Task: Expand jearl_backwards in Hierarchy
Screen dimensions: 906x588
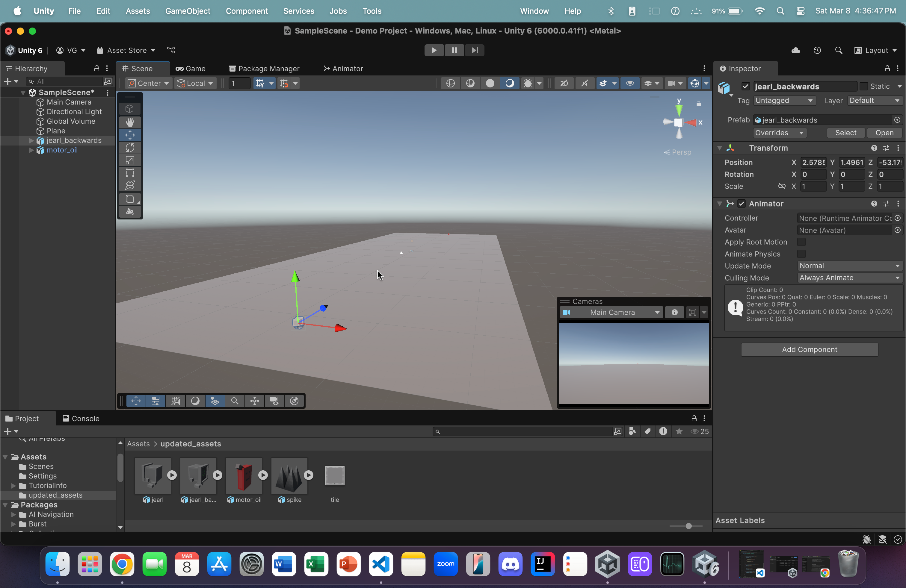Action: 31,140
